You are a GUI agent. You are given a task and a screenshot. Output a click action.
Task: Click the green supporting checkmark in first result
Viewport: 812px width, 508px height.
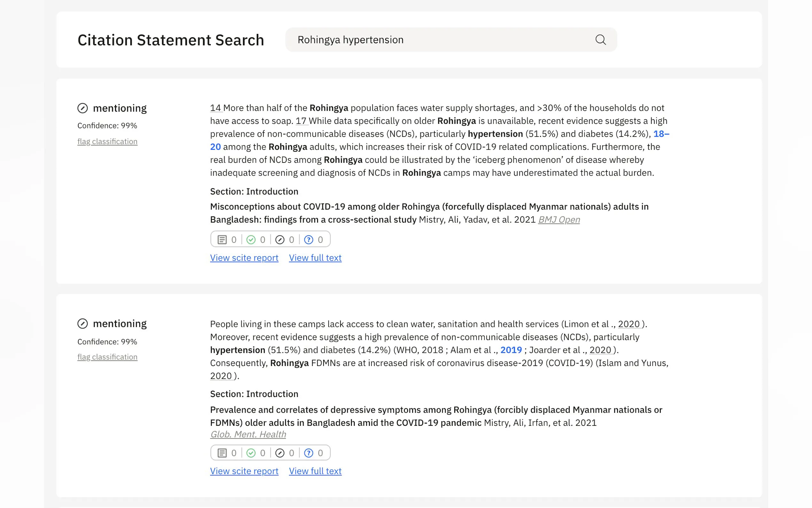point(251,240)
